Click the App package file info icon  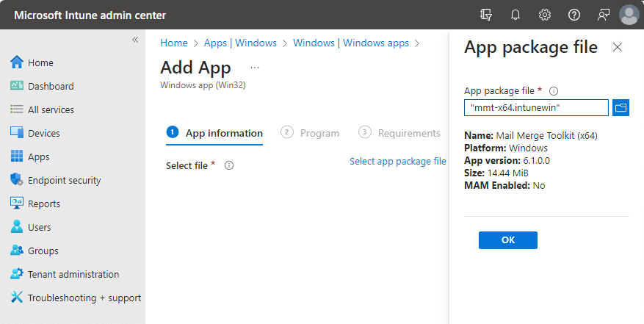[554, 91]
